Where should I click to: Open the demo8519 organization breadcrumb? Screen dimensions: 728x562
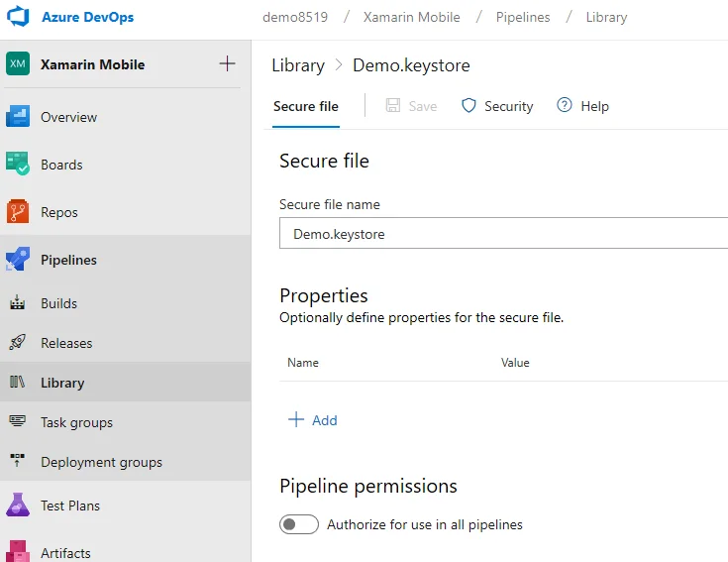295,17
